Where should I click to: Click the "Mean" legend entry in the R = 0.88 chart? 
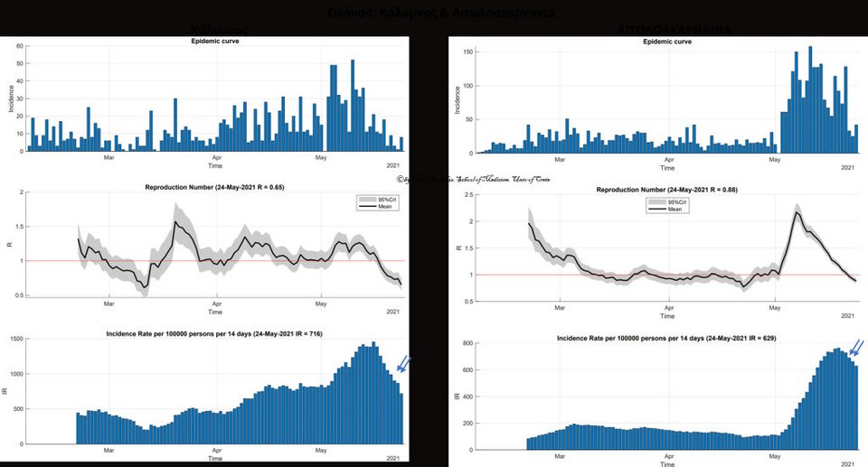tap(675, 210)
